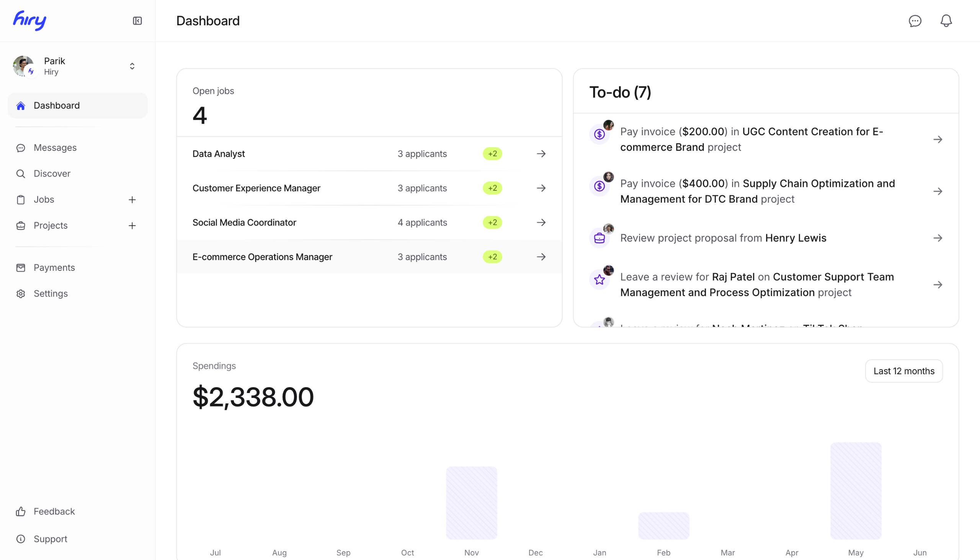Click the May spending bar
Screen dimensions: 980x560
(856, 490)
